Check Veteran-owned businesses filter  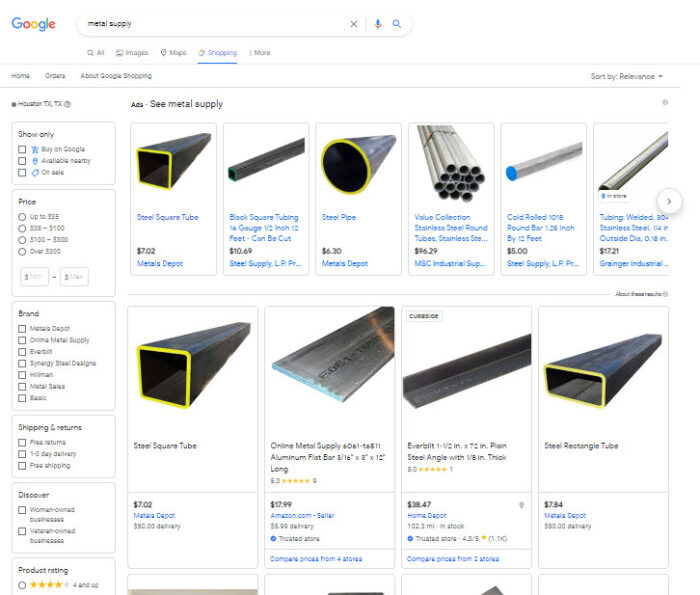[22, 531]
